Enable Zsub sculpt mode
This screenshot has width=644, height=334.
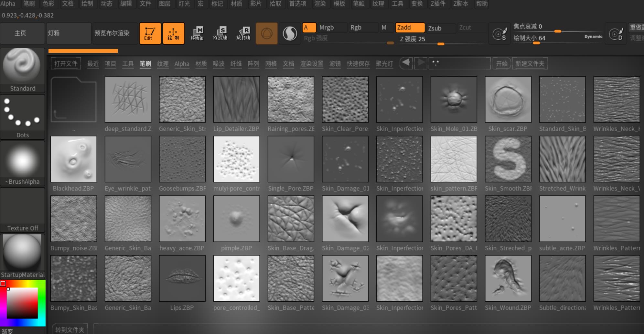tap(441, 28)
